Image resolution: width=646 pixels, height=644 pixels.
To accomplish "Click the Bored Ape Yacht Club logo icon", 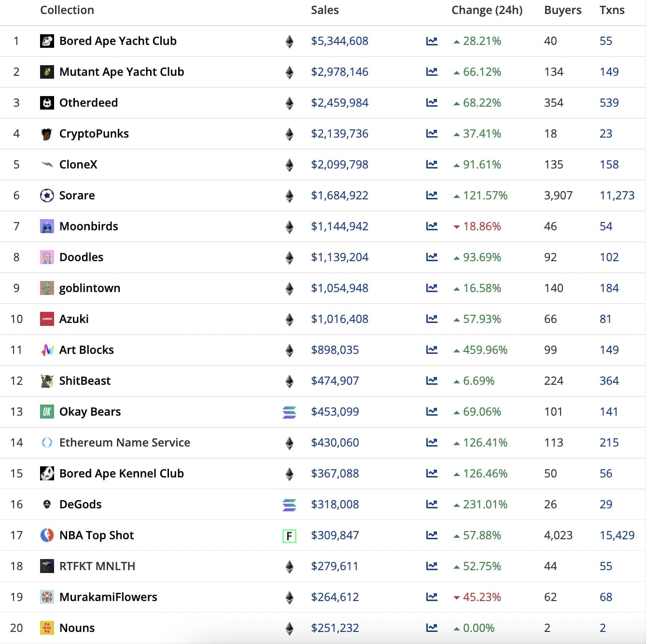I will pos(47,41).
